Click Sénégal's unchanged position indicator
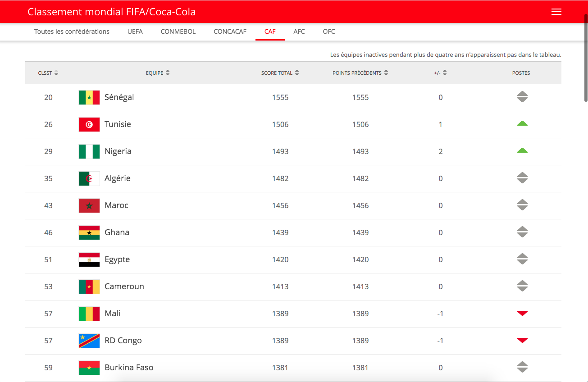Viewport: 588px width, 382px height. pyautogui.click(x=522, y=97)
